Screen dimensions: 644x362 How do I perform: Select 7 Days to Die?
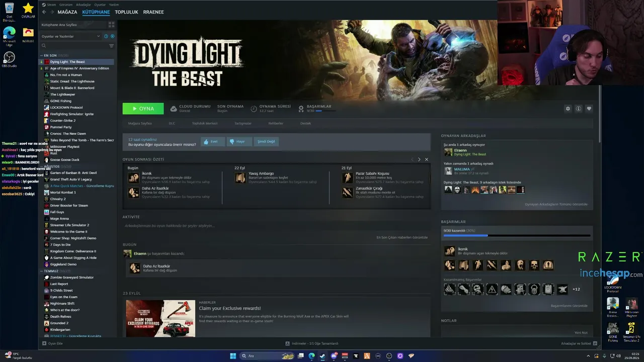[60, 245]
